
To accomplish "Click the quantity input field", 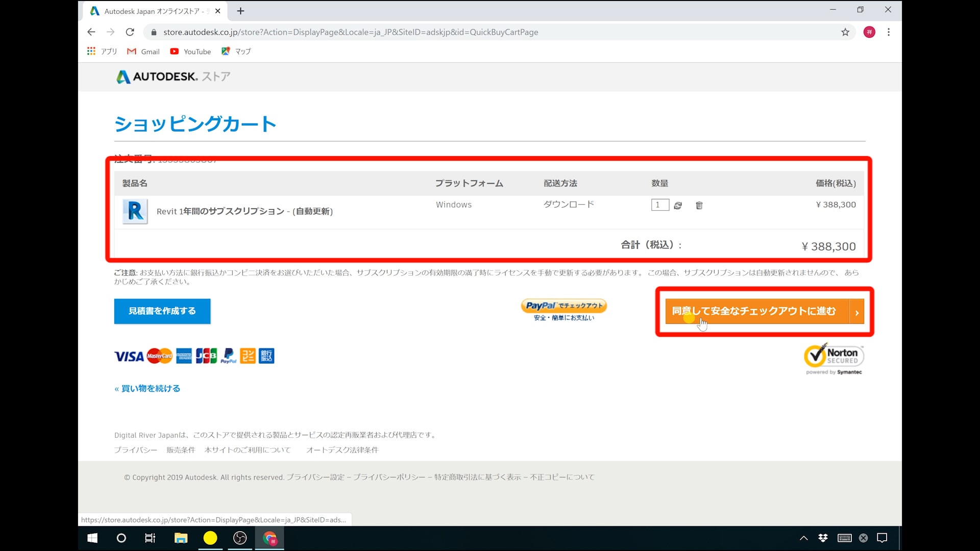I will click(659, 205).
